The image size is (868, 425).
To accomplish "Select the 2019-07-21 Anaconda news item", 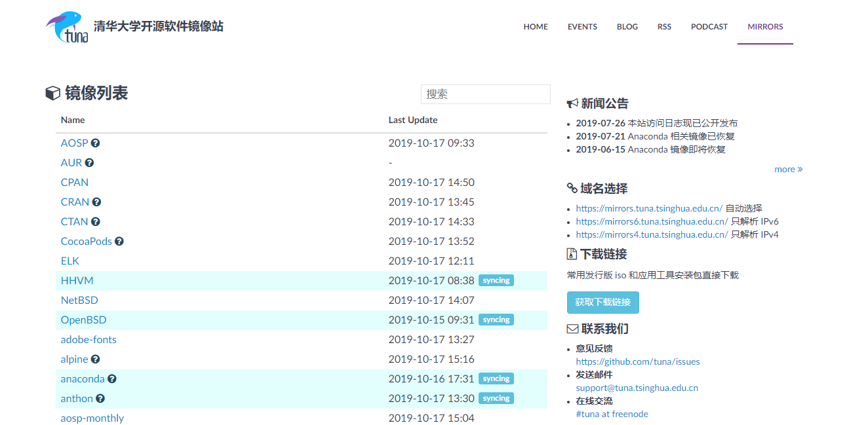I will [x=656, y=136].
